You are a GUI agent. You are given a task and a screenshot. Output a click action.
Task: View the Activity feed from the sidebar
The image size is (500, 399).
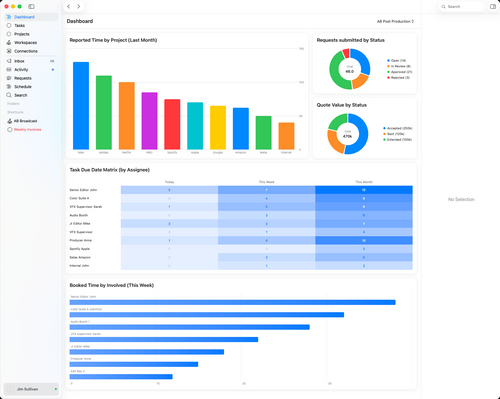point(31,70)
